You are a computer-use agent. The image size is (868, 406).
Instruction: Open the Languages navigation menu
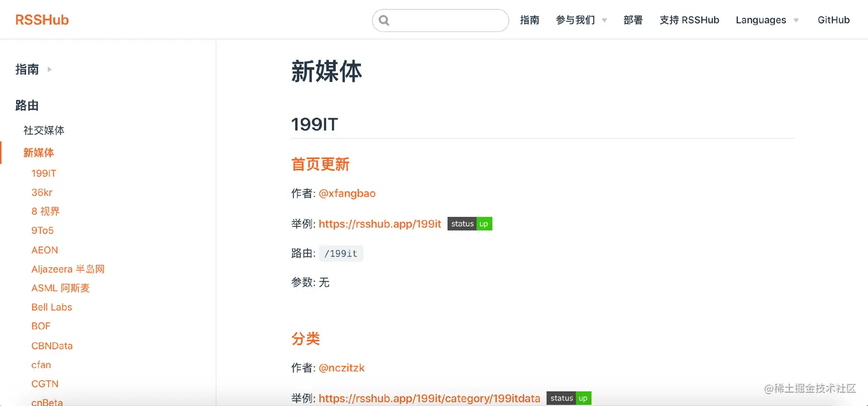click(761, 20)
